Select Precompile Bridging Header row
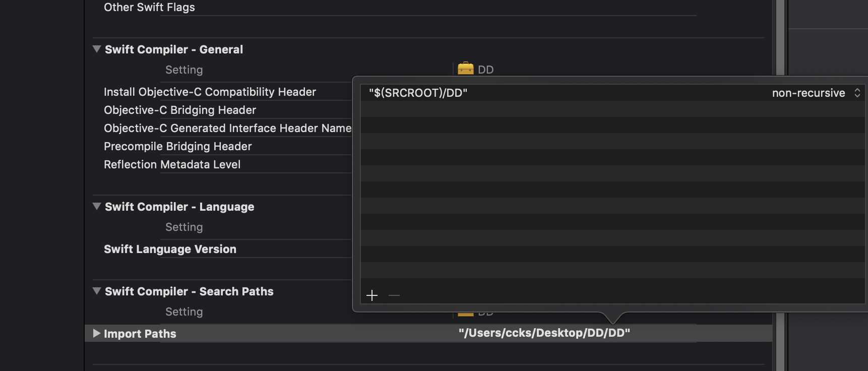The image size is (868, 371). pyautogui.click(x=178, y=146)
